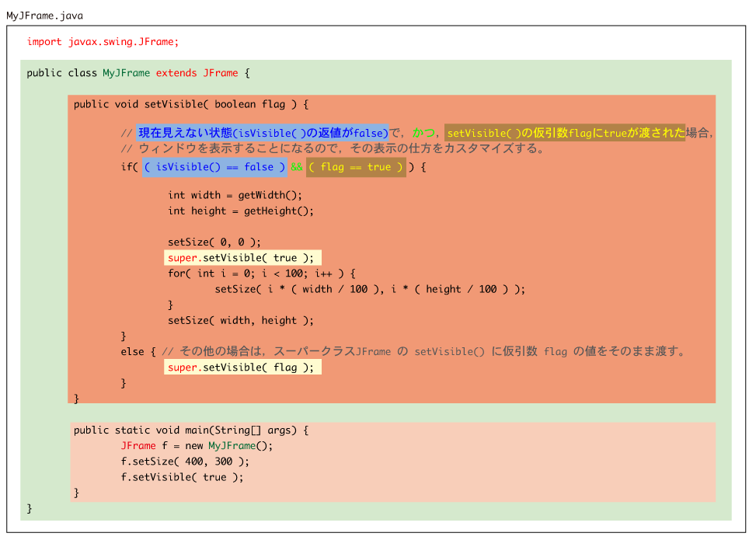Click the highlighted 'super.setVisible( flag );' line

point(242,368)
